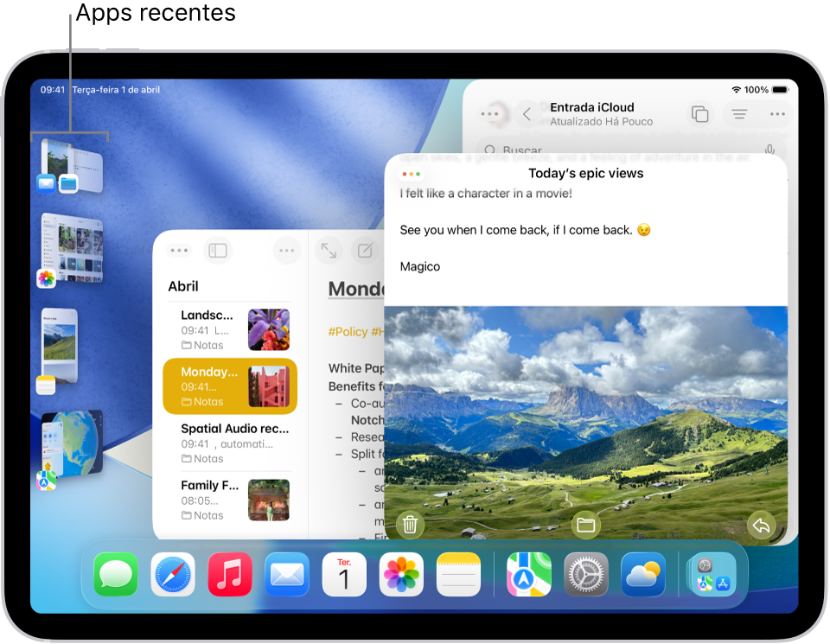
Task: Toggle the Notes sidebar visibility
Action: (217, 251)
